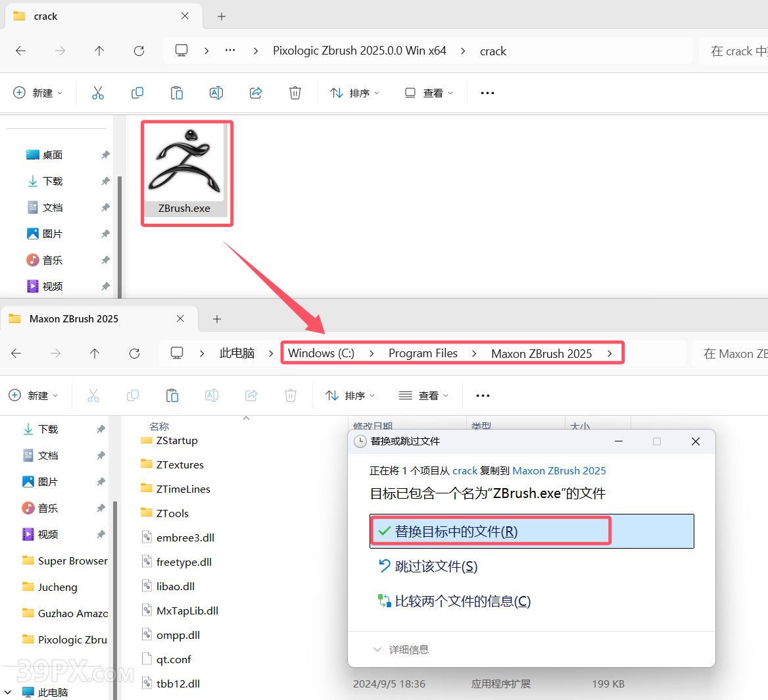Screen dimensions: 768x700
Task: Open 排序 dropdown in crack window
Action: pos(354,93)
